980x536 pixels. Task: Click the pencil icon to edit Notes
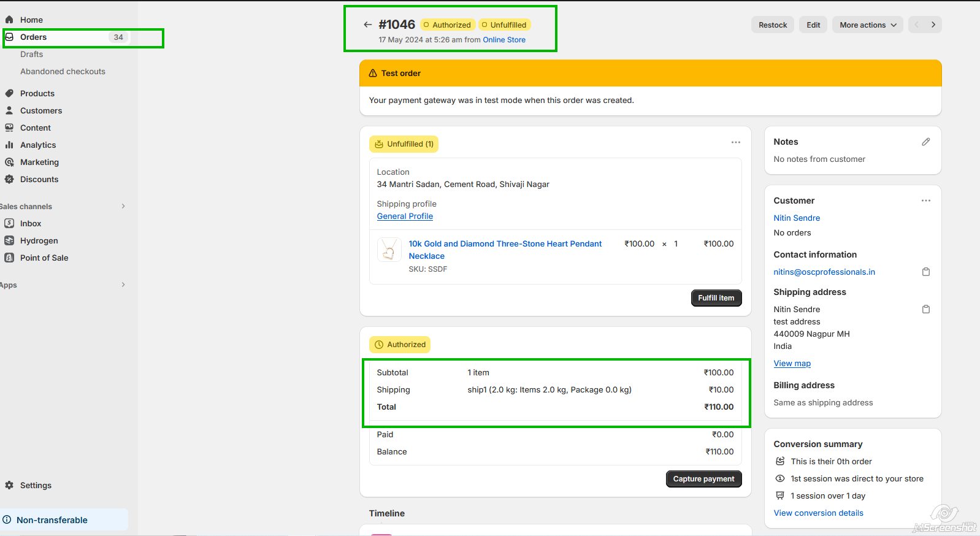[925, 142]
